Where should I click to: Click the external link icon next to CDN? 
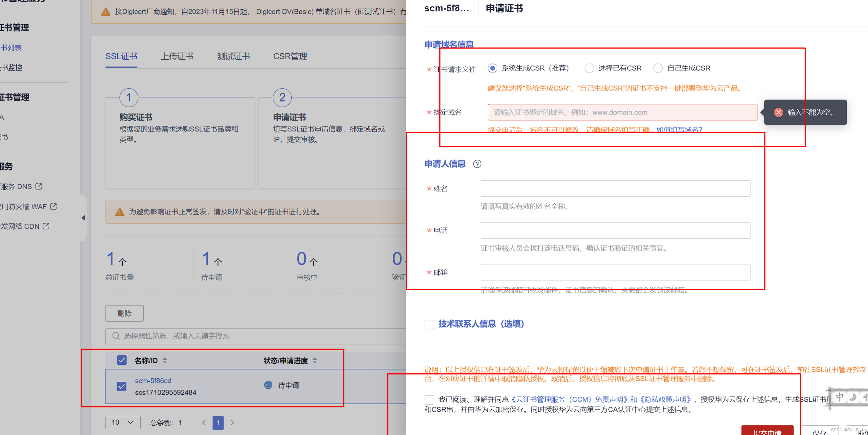(x=46, y=226)
